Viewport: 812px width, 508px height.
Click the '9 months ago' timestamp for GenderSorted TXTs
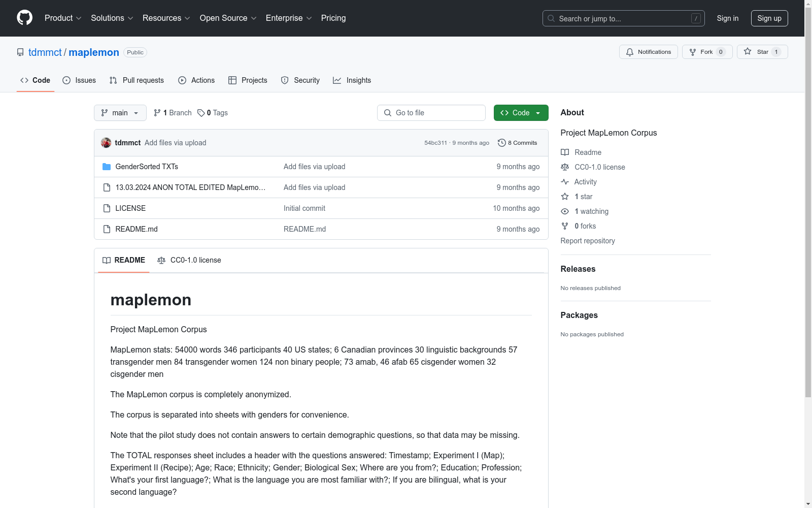click(518, 167)
